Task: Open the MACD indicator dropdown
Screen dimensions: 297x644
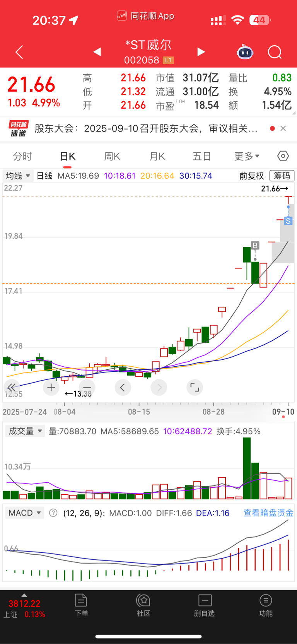Action: click(x=25, y=513)
